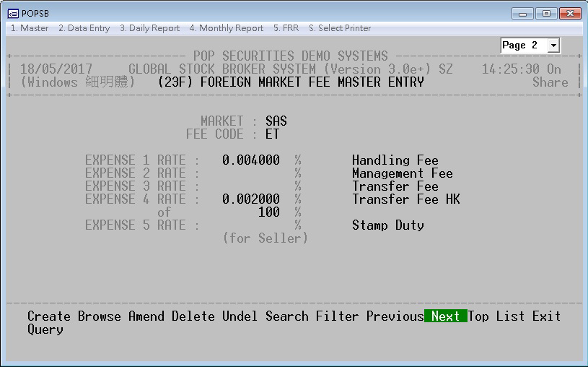Image resolution: width=588 pixels, height=367 pixels.
Task: Open the 1. Master menu
Action: 30,28
